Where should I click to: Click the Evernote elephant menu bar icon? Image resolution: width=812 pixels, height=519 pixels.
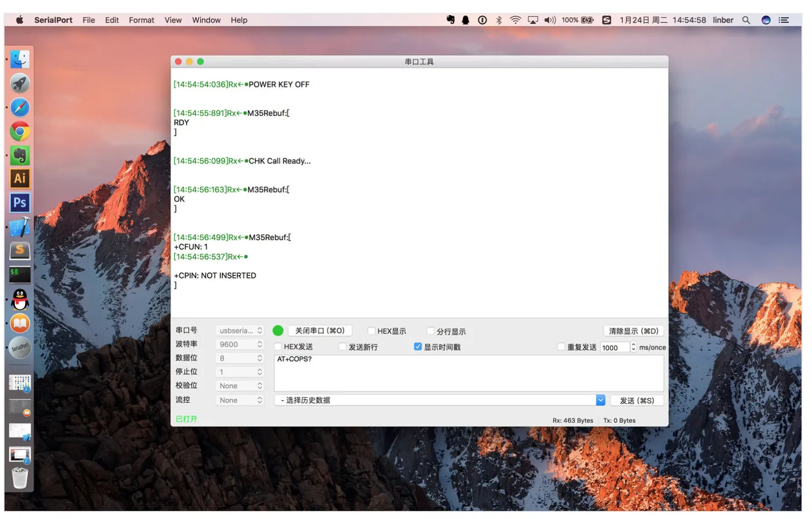coord(451,20)
